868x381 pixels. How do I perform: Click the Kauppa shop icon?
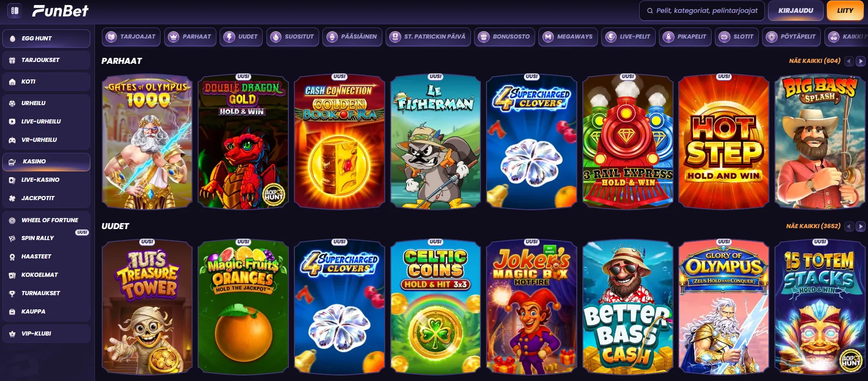12,312
